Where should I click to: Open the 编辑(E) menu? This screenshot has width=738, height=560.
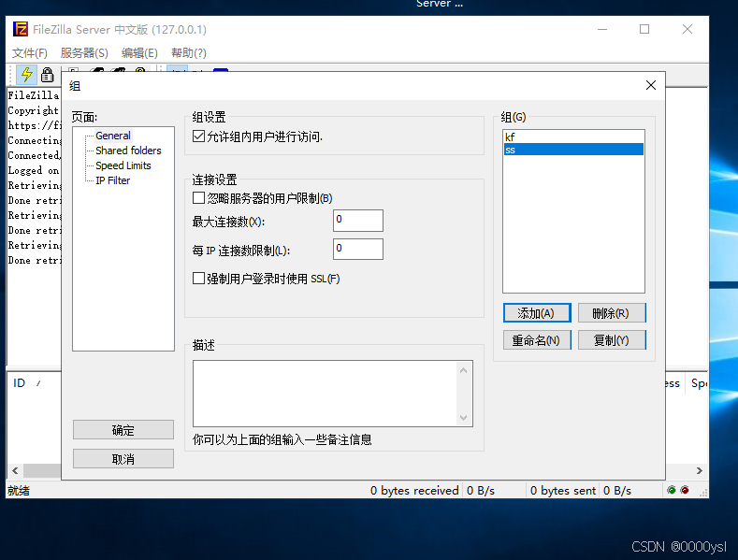(x=139, y=52)
